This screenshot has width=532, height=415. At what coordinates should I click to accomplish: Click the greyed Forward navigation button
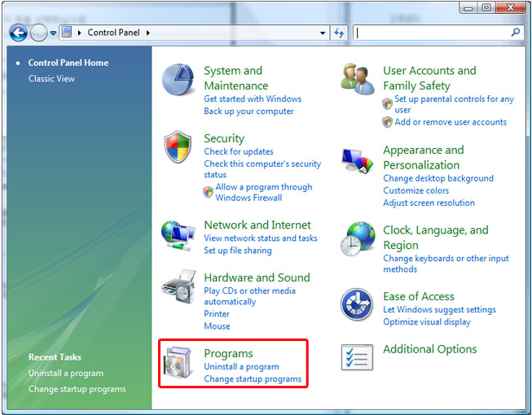pyautogui.click(x=38, y=33)
